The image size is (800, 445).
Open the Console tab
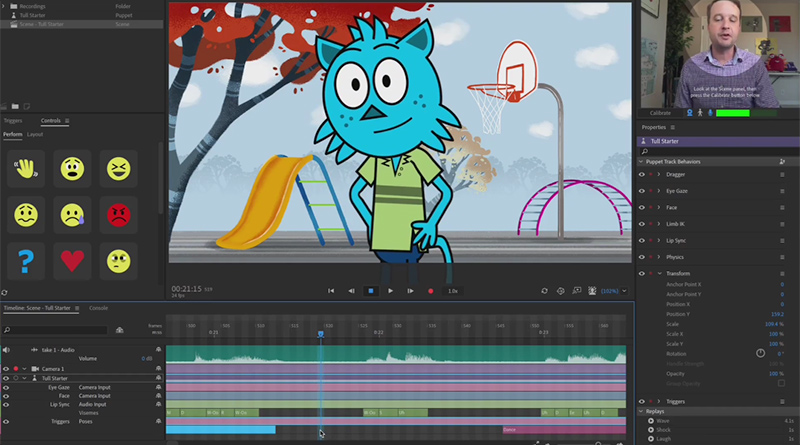point(99,308)
